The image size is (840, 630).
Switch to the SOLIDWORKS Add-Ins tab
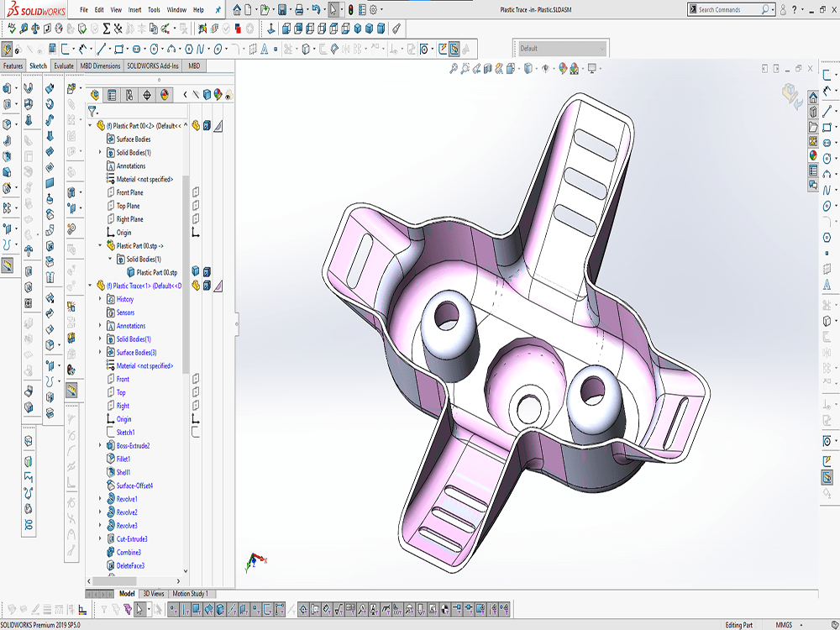(153, 66)
